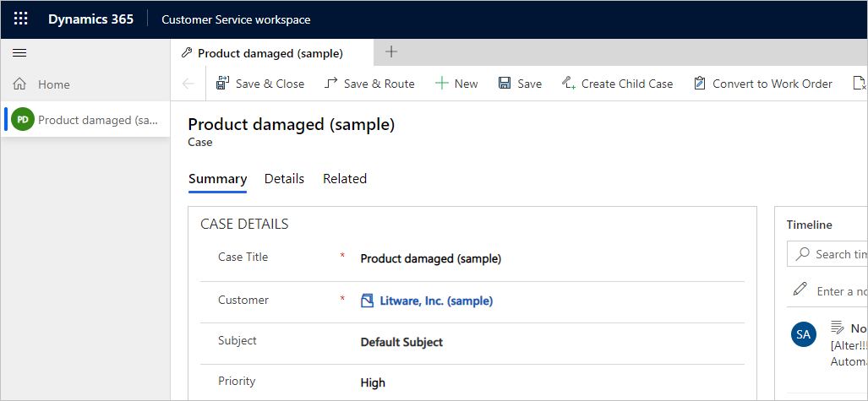This screenshot has height=401, width=868.
Task: Click the account icon beside Litware, Inc.
Action: (x=368, y=301)
